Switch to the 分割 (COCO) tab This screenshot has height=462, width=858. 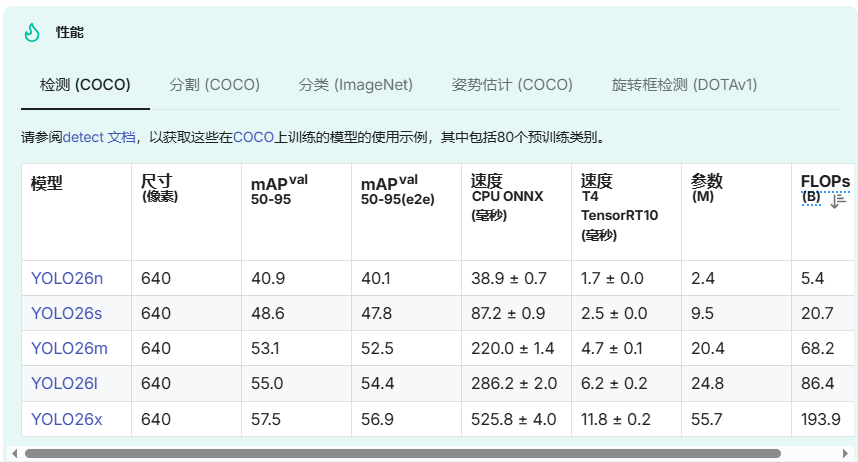coord(214,85)
